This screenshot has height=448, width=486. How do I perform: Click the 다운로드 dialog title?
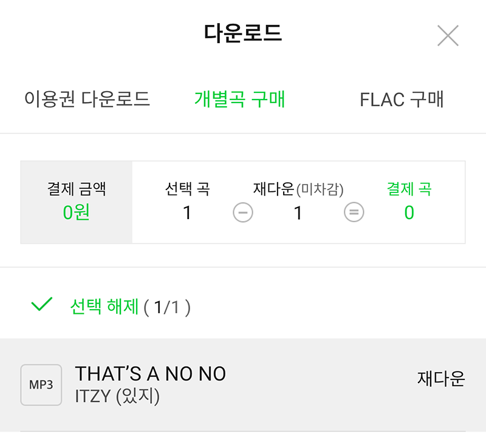coord(243,33)
